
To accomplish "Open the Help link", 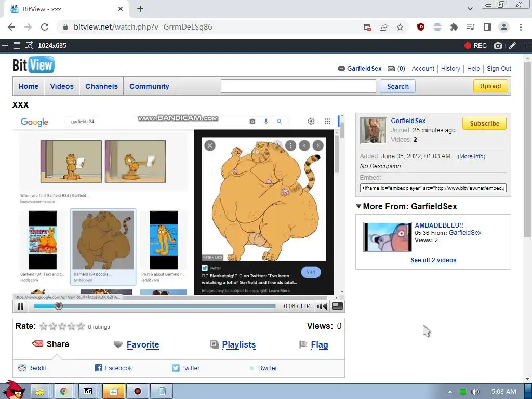I will click(473, 69).
